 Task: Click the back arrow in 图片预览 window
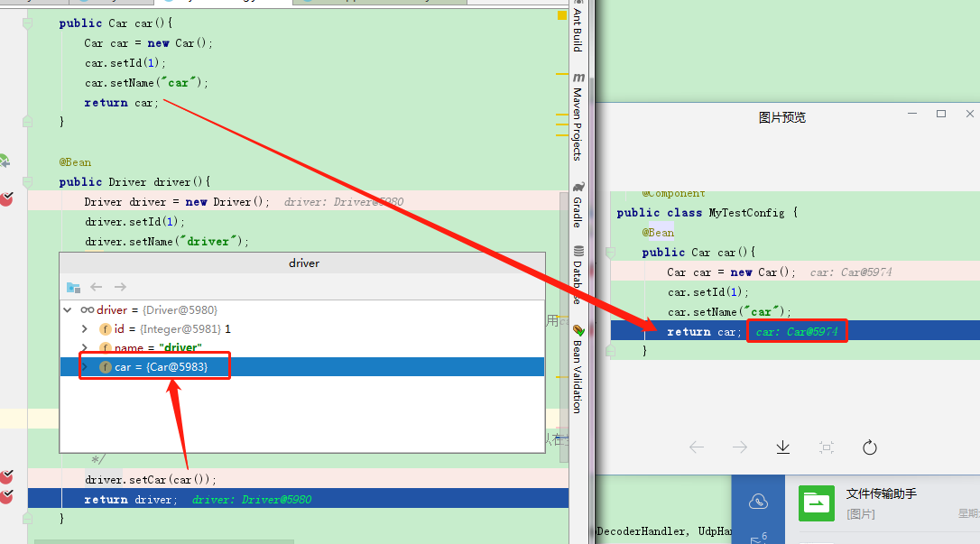click(697, 447)
